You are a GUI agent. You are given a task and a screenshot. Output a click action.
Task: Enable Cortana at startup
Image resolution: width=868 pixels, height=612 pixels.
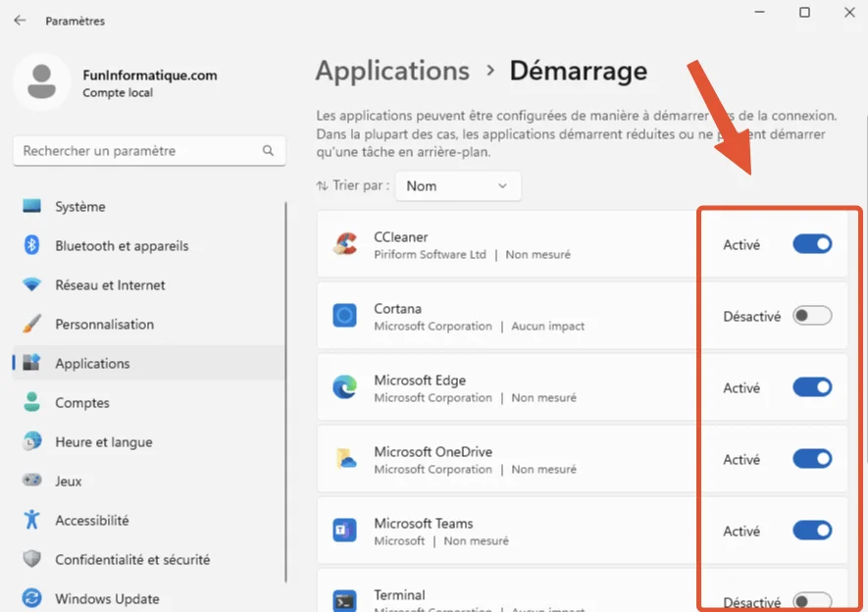pos(811,316)
